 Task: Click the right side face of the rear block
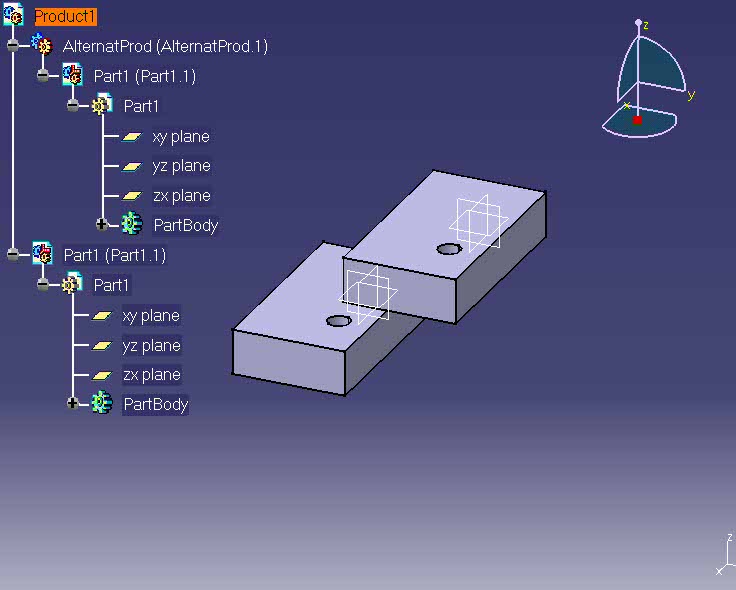tap(501, 258)
